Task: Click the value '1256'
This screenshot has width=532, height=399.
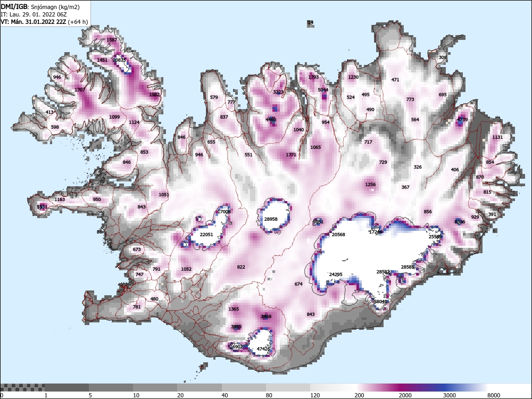Action: (370, 185)
